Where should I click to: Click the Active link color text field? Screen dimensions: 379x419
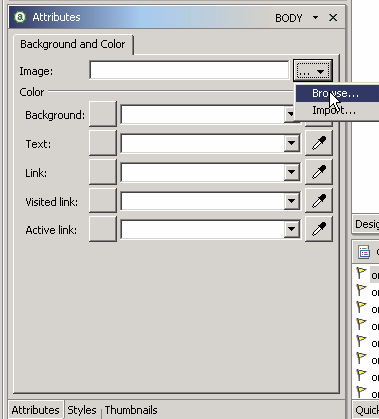pyautogui.click(x=202, y=229)
